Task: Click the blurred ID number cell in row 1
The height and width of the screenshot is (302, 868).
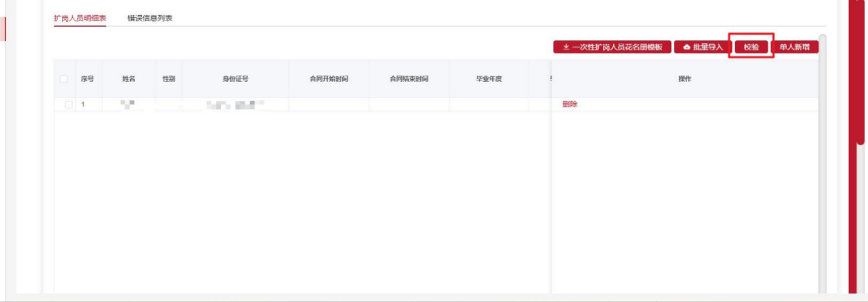Action: 235,105
